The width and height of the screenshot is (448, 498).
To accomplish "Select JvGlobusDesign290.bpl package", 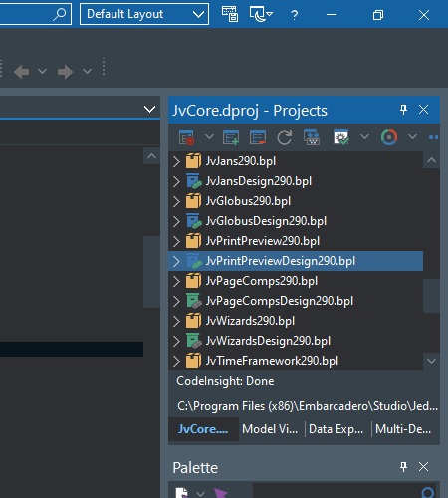I will click(x=266, y=221).
